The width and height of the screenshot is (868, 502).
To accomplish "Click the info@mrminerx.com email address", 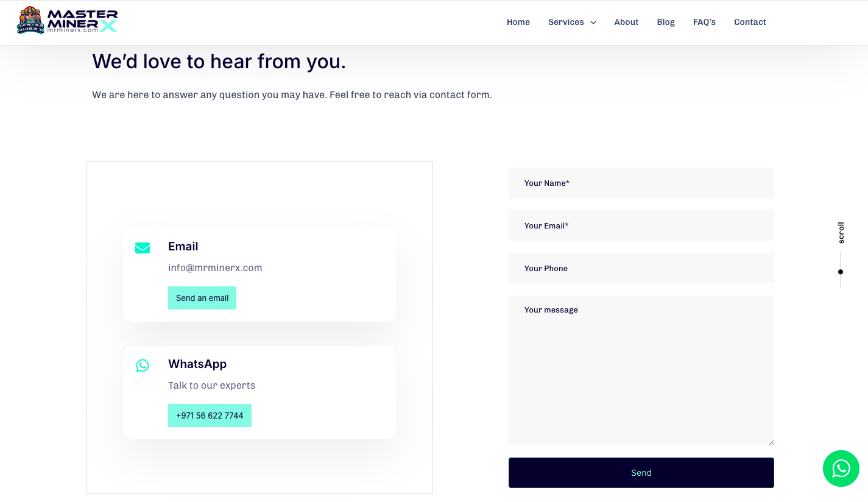I will [215, 267].
